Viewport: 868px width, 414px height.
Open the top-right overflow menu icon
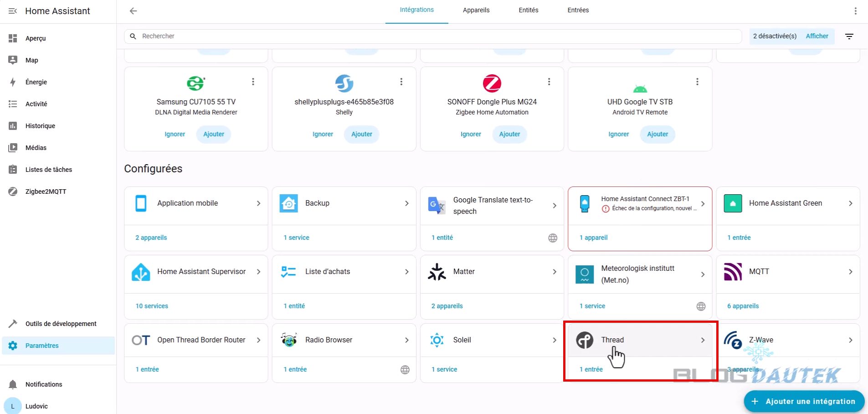point(855,11)
